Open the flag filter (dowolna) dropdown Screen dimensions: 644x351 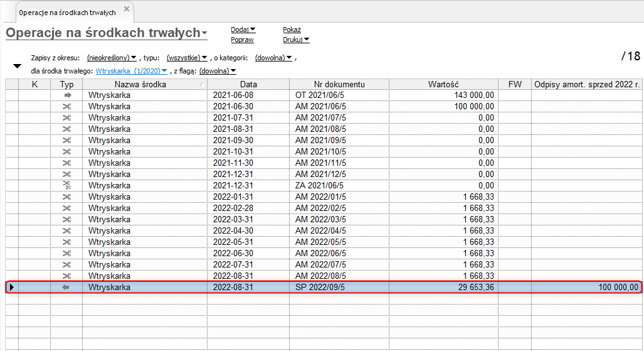pos(218,71)
